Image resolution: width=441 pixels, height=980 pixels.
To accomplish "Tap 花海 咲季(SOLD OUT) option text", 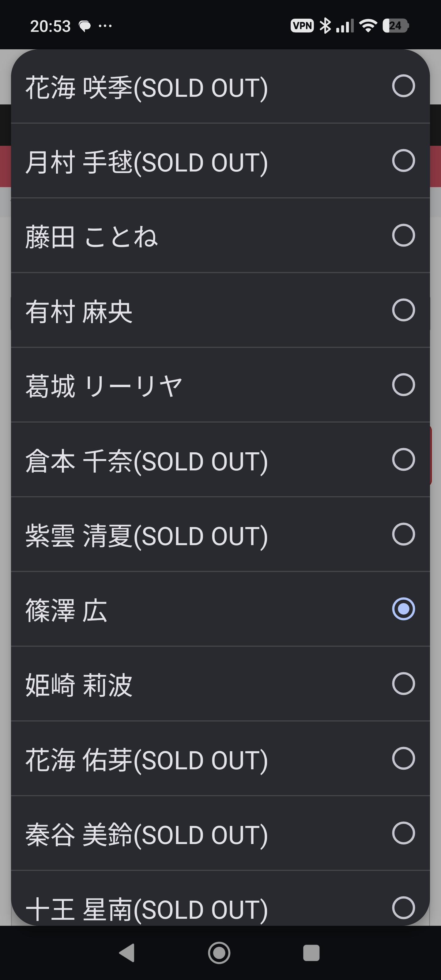I will 146,87.
